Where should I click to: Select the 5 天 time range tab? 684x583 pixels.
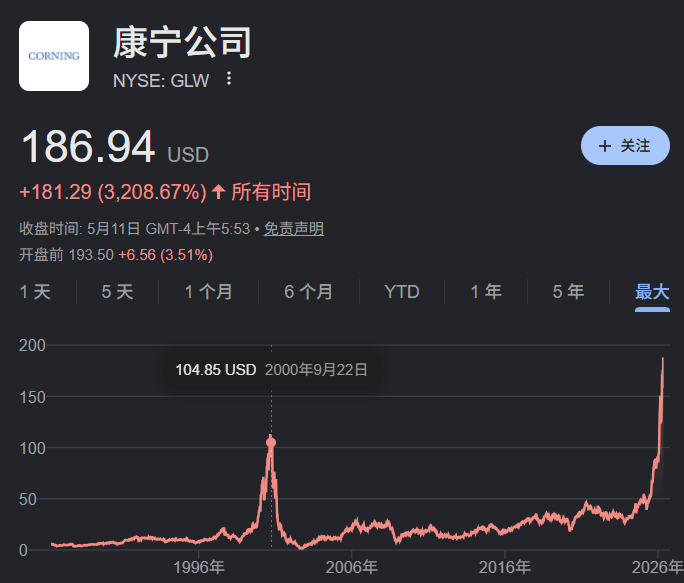click(117, 292)
